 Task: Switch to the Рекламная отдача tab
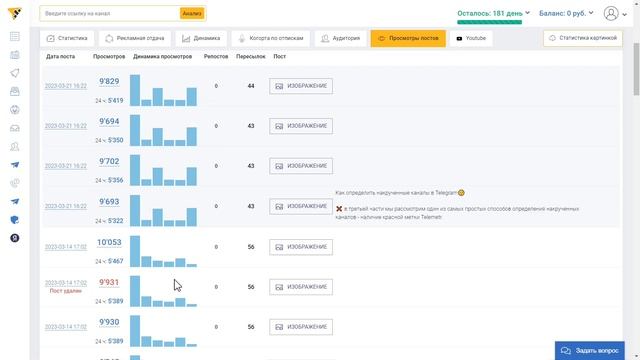click(x=135, y=38)
